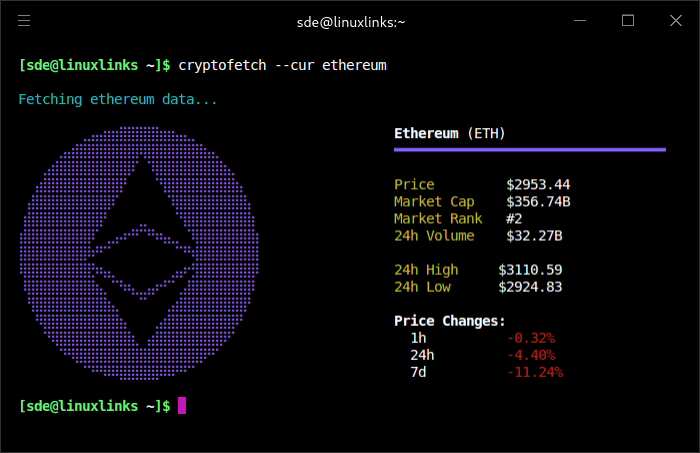Click the 24h Low label
Image resolution: width=700 pixels, height=453 pixels.
[x=422, y=287]
